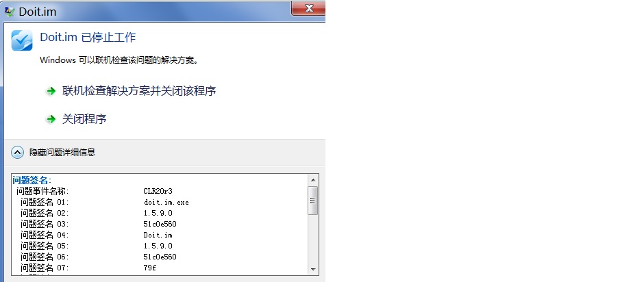
Task: Click green arrow beside 联机检查解决方案并关闭该程序
Action: coord(51,91)
